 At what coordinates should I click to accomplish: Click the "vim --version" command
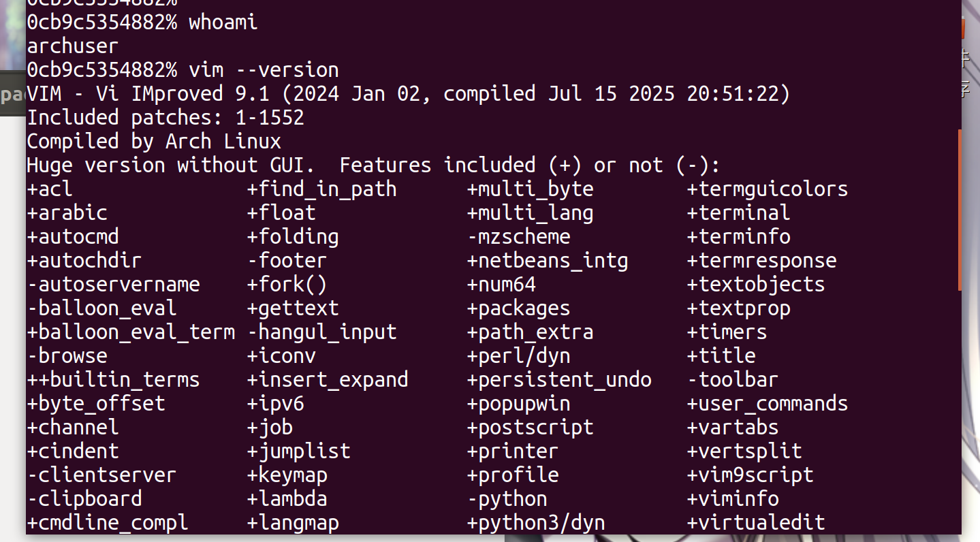click(264, 70)
